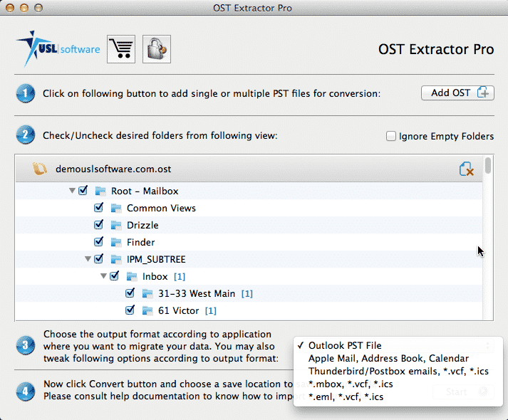Click the USL Software logo
The image size is (508, 420).
pos(58,49)
